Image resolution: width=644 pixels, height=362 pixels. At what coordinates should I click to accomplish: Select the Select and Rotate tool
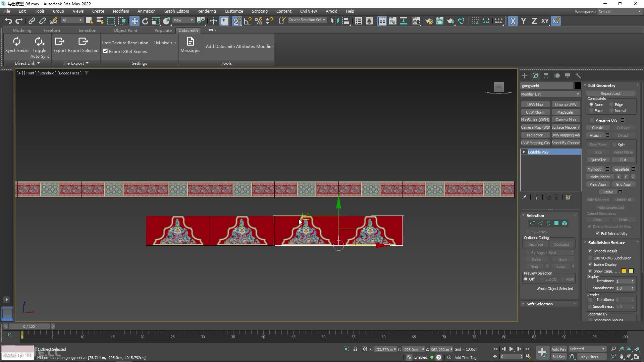(145, 21)
